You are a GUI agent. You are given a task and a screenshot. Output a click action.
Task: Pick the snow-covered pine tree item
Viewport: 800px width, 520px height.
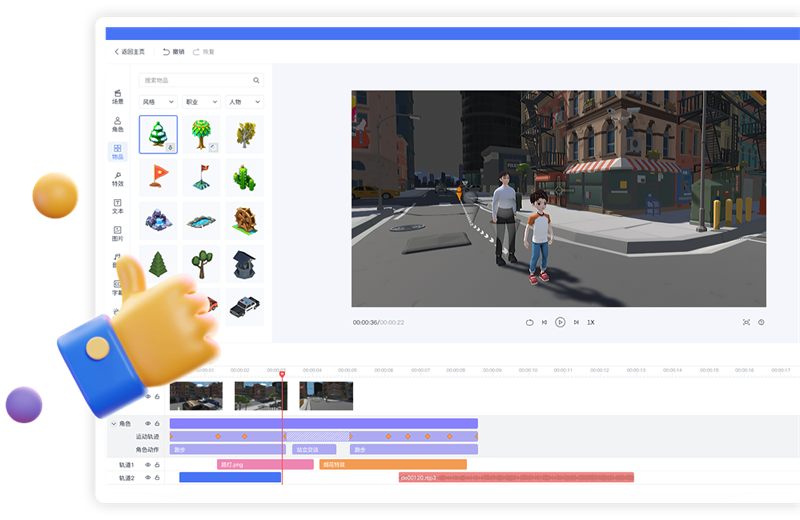pos(158,134)
